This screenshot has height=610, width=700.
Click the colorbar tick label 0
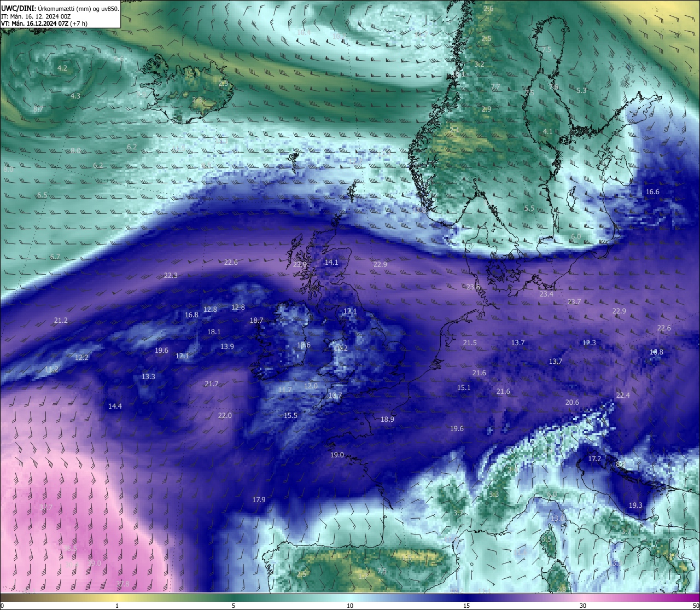(x=2, y=606)
